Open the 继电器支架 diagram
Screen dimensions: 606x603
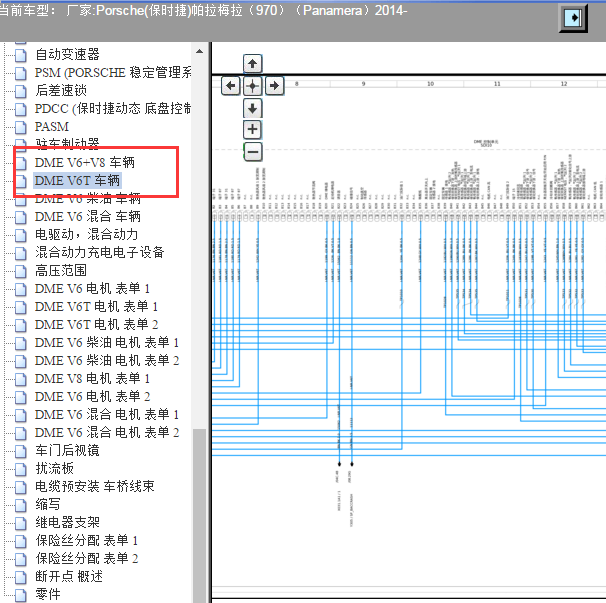click(68, 522)
